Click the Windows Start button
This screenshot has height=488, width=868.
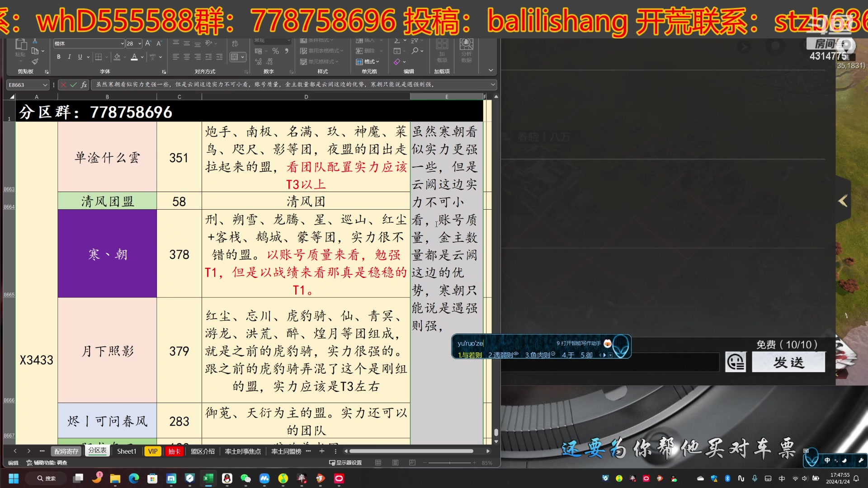[x=14, y=478]
